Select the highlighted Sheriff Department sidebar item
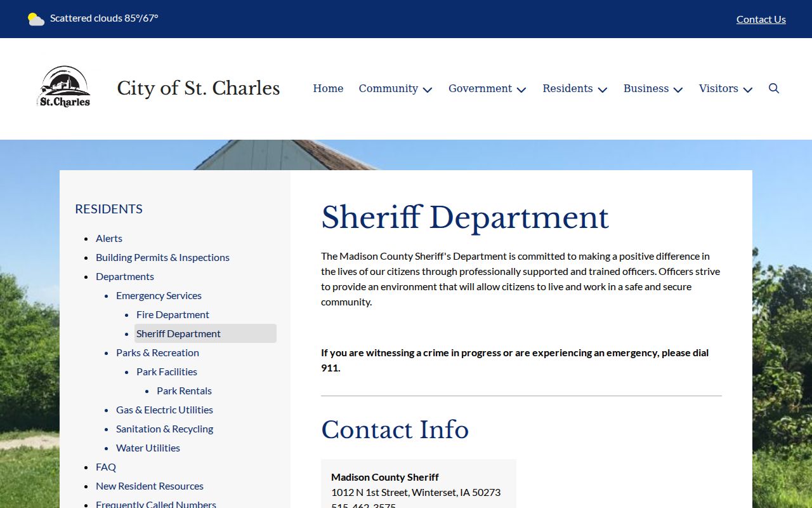 (206, 333)
